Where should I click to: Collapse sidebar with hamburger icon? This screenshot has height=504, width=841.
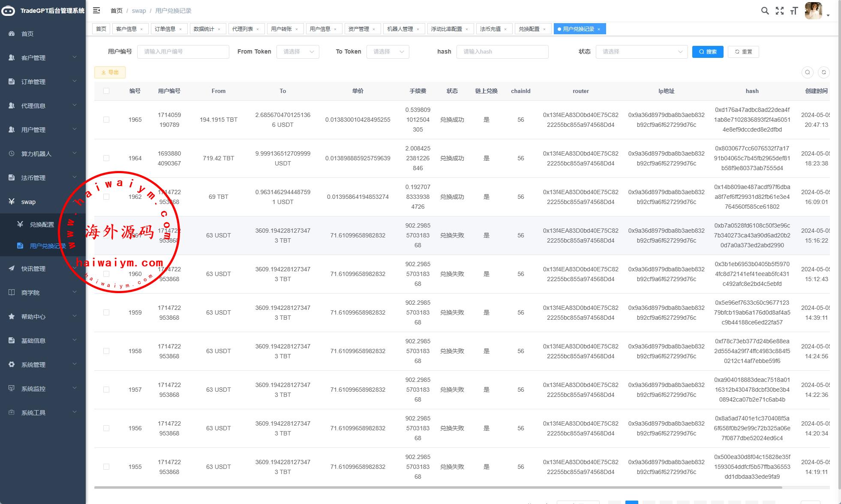click(96, 10)
